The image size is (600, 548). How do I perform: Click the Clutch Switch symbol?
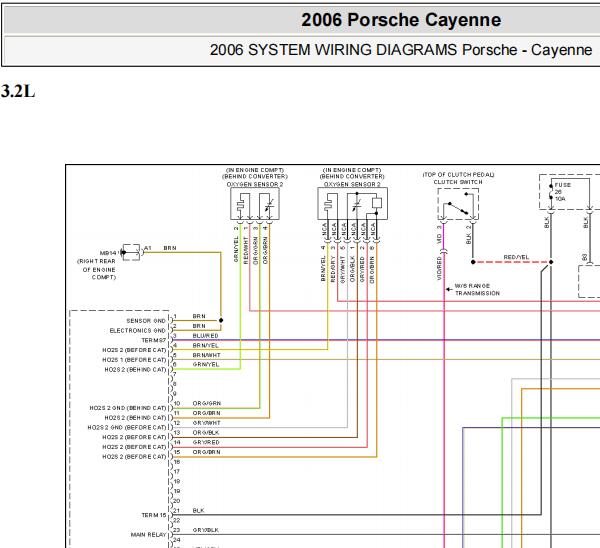[x=458, y=204]
